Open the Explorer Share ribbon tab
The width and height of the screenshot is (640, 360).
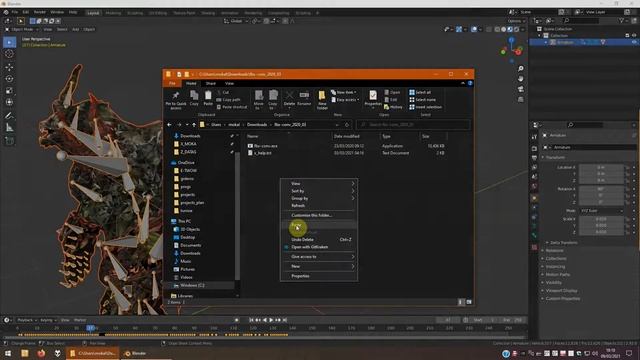[x=211, y=83]
